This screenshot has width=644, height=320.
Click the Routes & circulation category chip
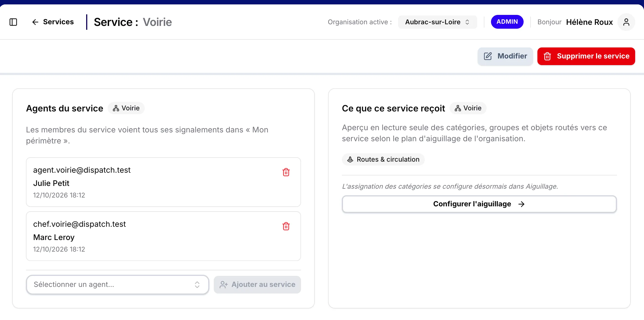383,159
